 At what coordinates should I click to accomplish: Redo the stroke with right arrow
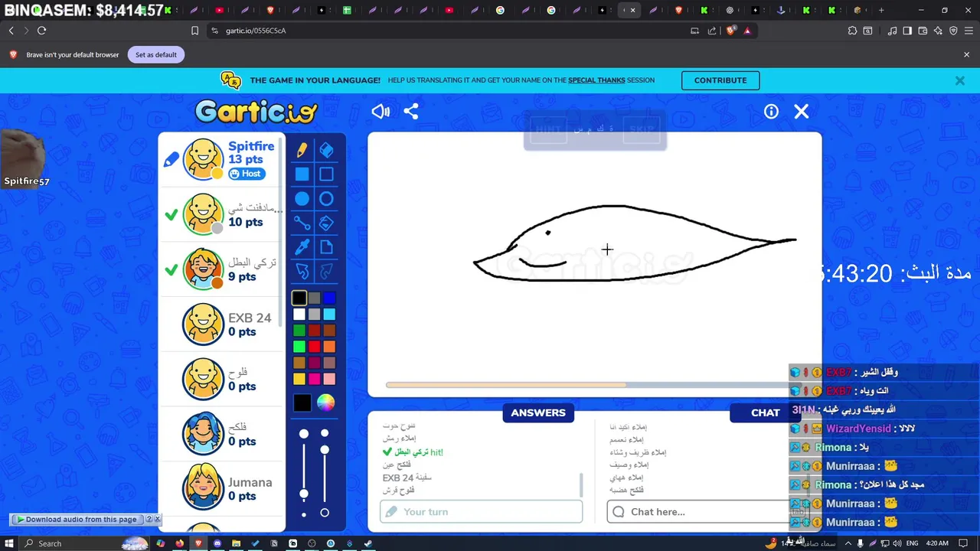[326, 271]
